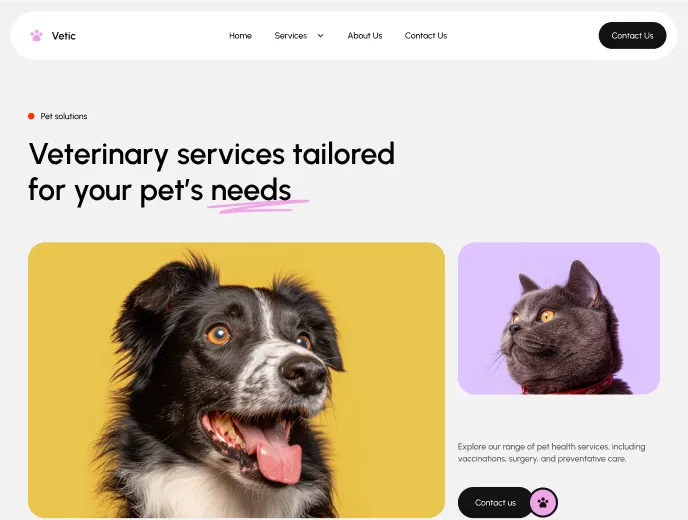The height and width of the screenshot is (520, 688).
Task: Expand the Services dropdown chevron
Action: pos(320,36)
